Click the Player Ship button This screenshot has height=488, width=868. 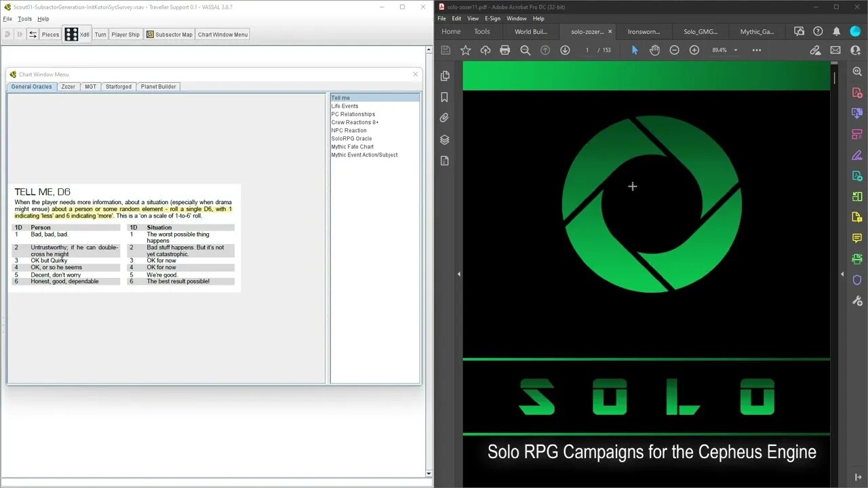(125, 35)
